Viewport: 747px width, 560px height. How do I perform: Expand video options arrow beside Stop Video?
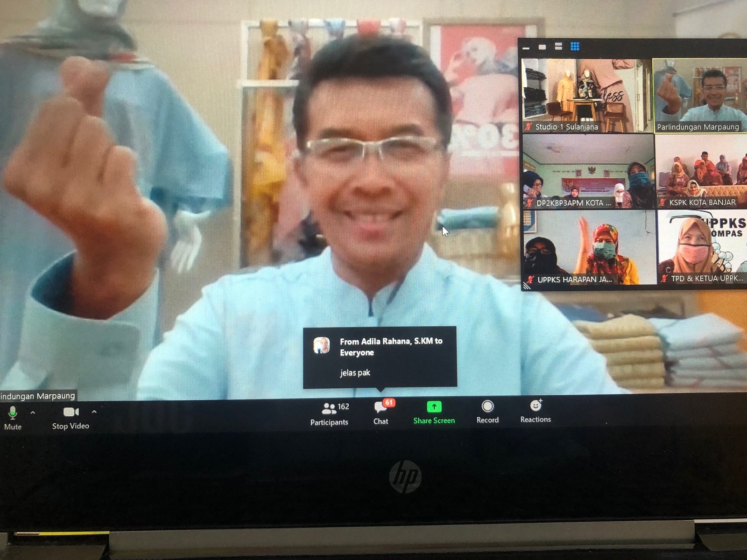click(x=94, y=412)
